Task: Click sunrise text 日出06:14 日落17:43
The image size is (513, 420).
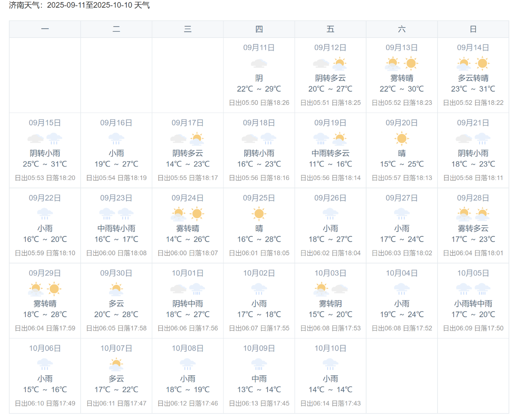Action: 330,403
